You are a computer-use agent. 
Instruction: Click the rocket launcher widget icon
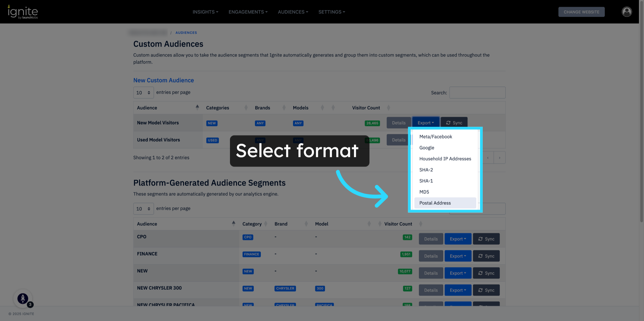[x=23, y=298]
